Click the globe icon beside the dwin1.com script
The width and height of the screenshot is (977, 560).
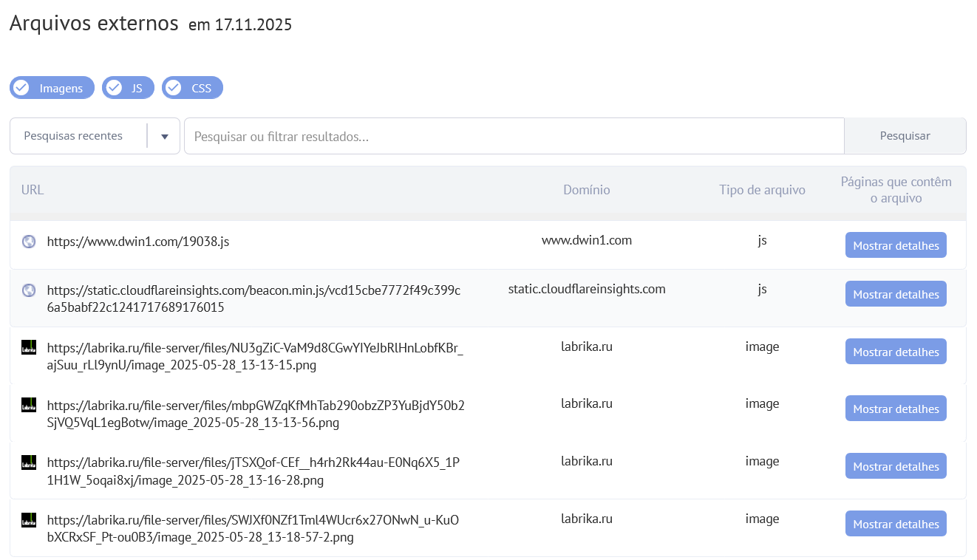point(28,241)
